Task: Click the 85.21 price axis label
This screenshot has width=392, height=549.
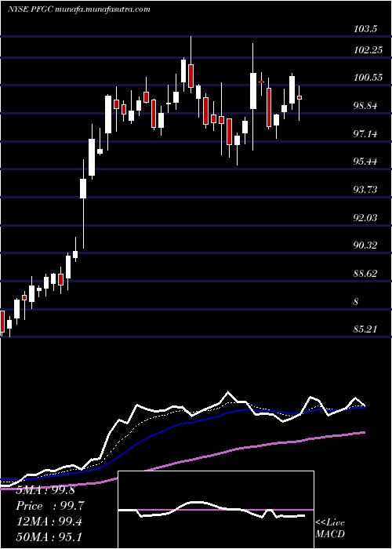Action: [x=365, y=329]
